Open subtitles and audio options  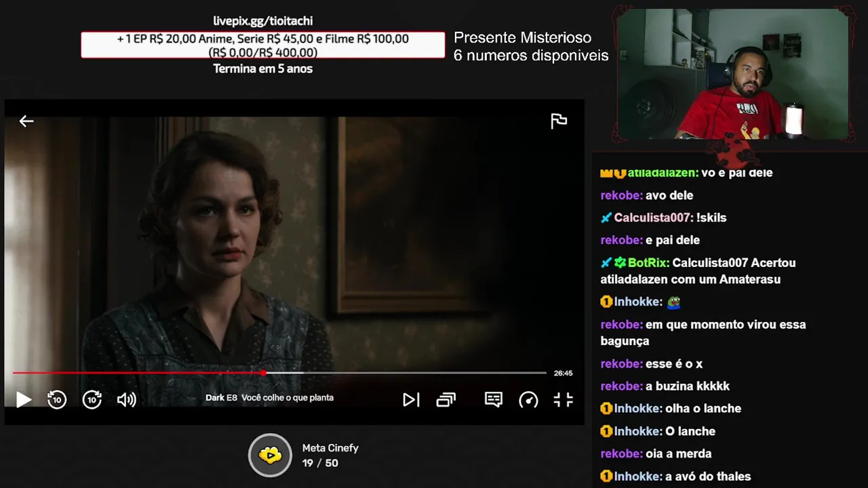(494, 400)
